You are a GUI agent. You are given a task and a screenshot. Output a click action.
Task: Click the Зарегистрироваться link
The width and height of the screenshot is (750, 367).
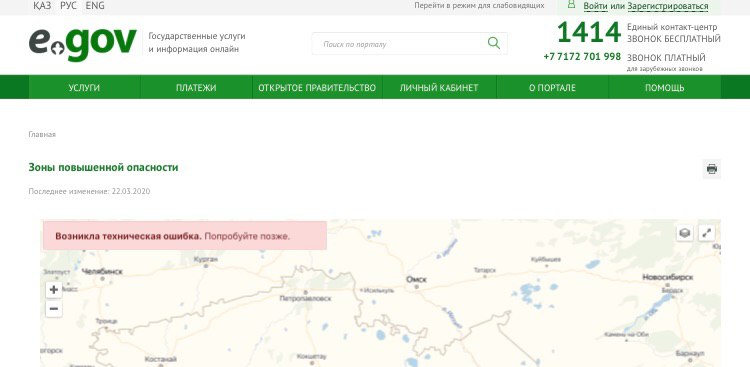point(668,6)
